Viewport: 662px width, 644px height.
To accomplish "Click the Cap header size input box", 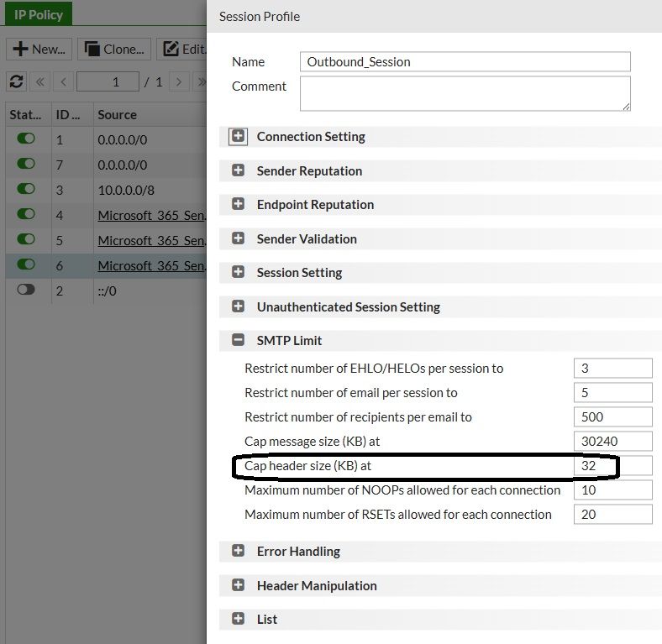I will (612, 465).
